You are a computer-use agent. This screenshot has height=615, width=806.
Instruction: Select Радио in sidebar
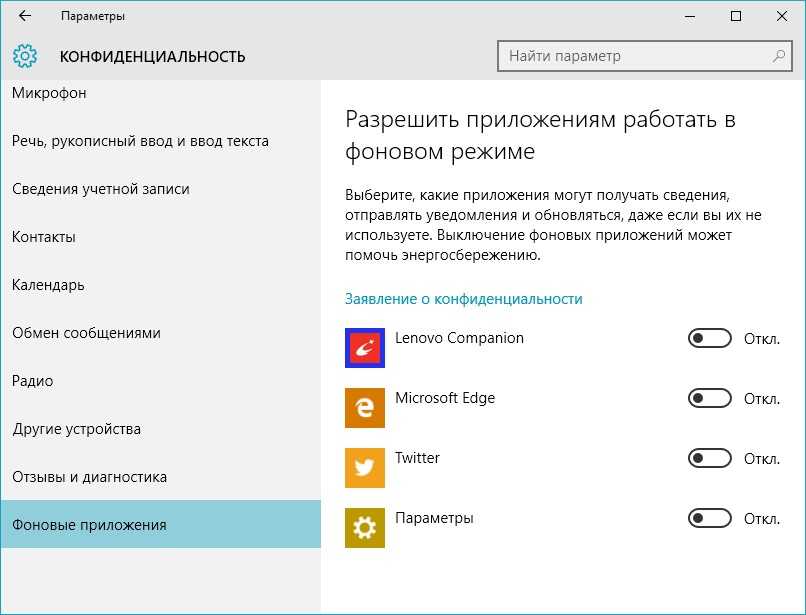(160, 381)
